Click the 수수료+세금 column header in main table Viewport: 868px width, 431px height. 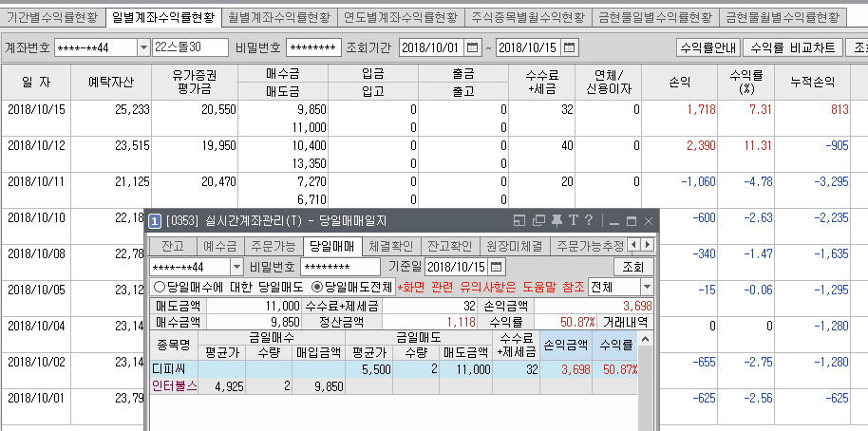pos(541,82)
